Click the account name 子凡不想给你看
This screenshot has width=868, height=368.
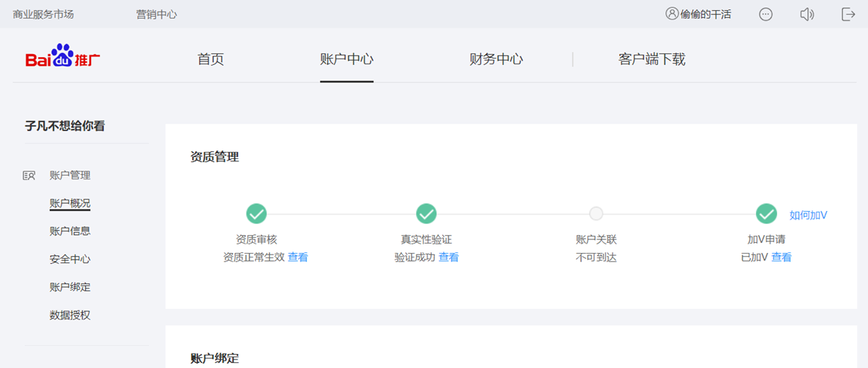[65, 126]
